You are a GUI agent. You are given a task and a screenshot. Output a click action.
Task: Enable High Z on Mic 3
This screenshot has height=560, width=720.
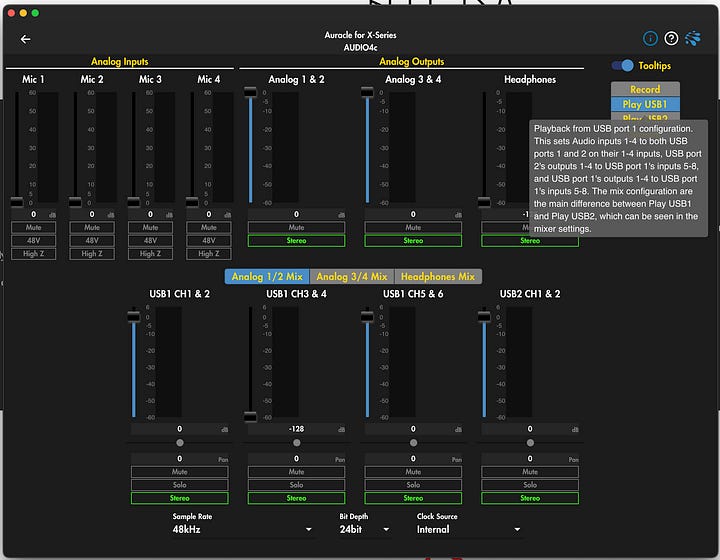click(x=150, y=254)
